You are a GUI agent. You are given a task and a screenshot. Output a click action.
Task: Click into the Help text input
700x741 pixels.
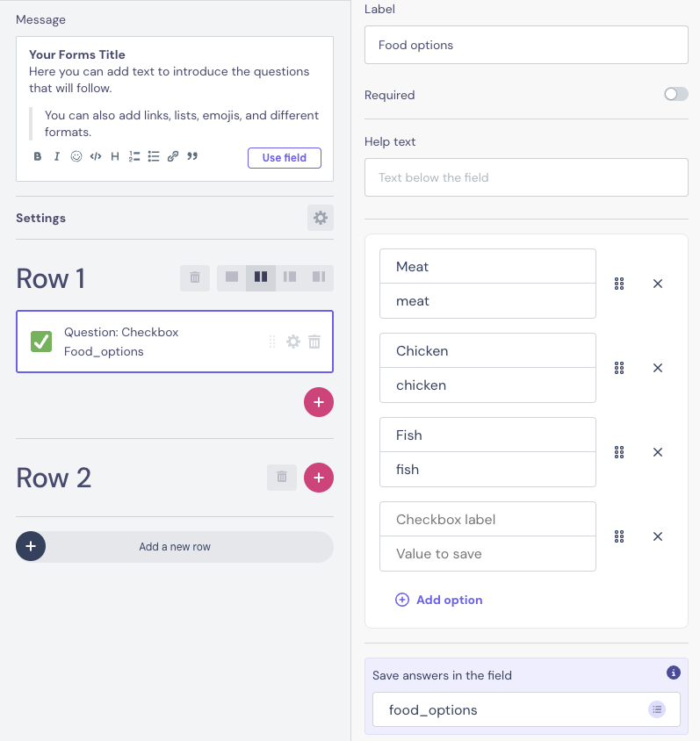(526, 177)
